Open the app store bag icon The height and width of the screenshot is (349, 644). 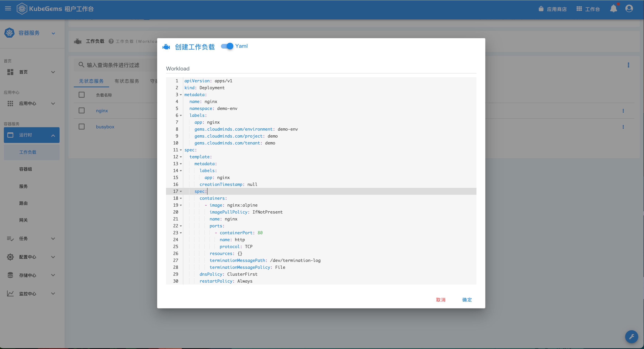coord(541,9)
